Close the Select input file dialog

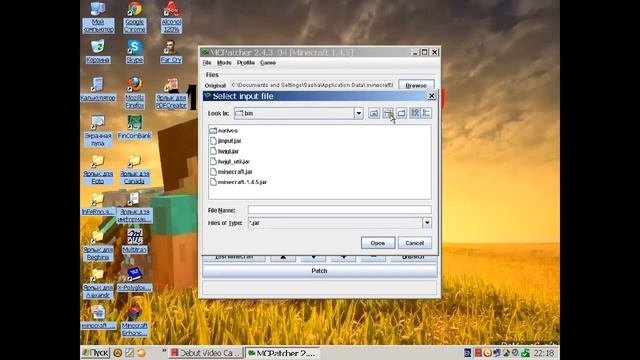pyautogui.click(x=431, y=96)
